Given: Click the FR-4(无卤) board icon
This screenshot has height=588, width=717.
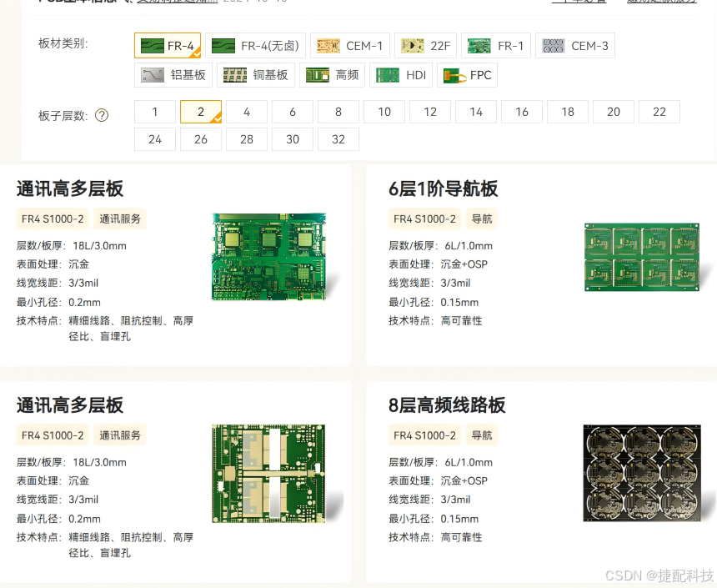Looking at the screenshot, I should pyautogui.click(x=223, y=46).
